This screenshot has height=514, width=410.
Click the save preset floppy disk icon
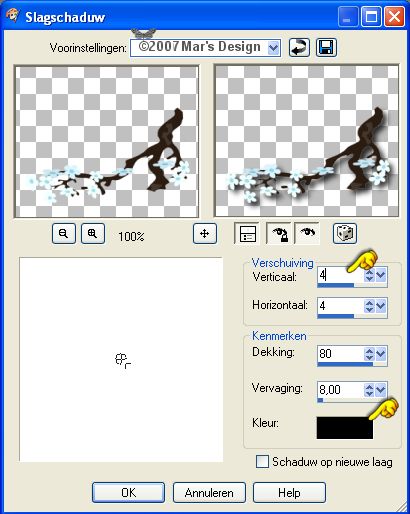326,47
